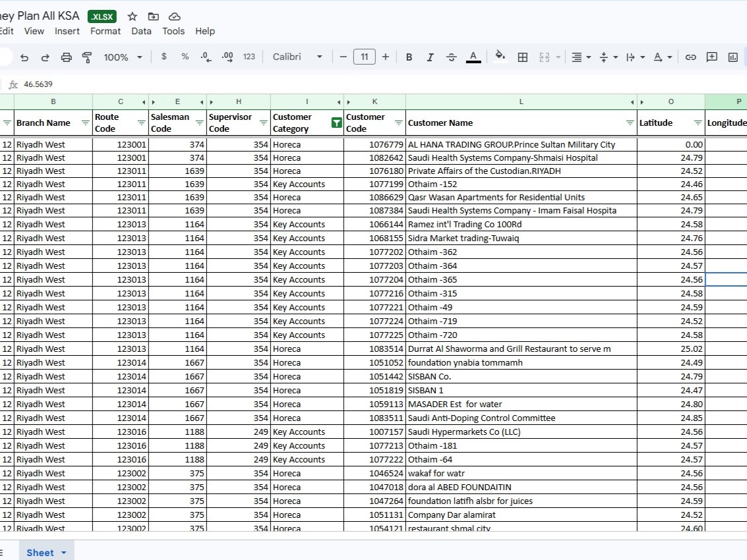Open the Edit menu
Viewport: 747px width, 560px height.
click(7, 31)
